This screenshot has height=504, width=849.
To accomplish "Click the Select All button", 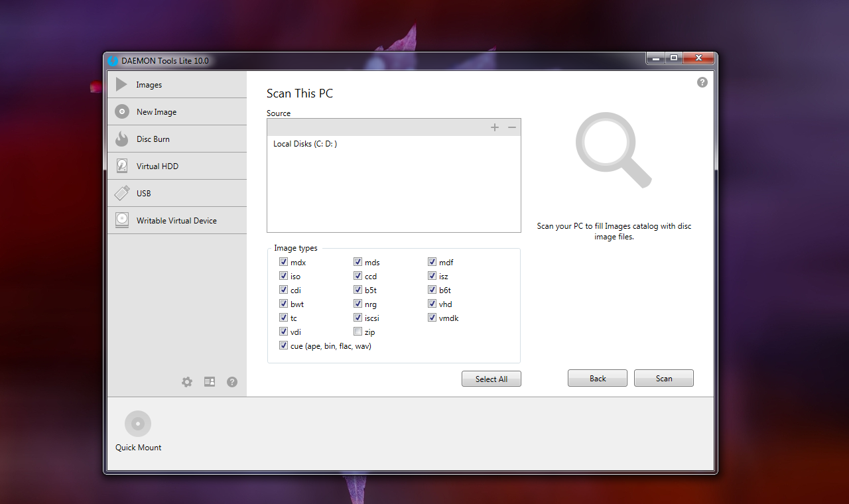I will (x=491, y=379).
